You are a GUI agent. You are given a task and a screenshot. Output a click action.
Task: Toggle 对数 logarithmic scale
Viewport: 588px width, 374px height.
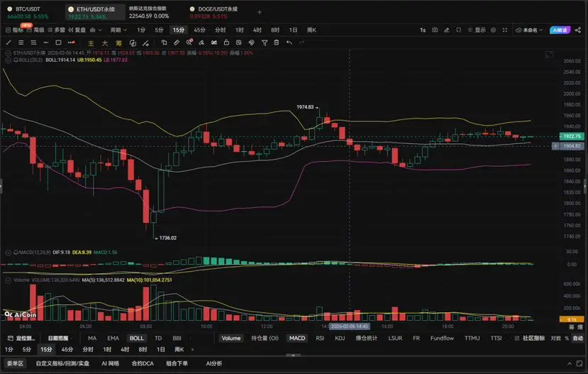(556, 338)
